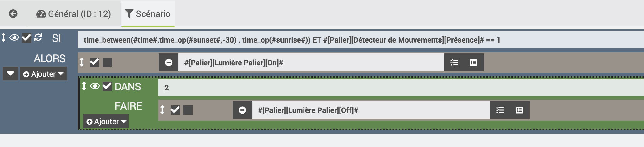Screen dimensions: 644x147
Task: Uncheck the SI block enable checkbox
Action: [x=27, y=38]
